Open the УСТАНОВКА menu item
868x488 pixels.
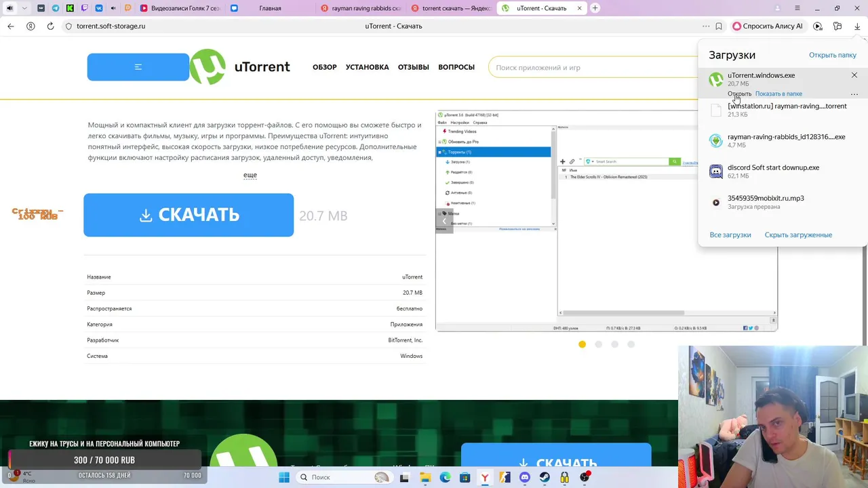pyautogui.click(x=367, y=67)
